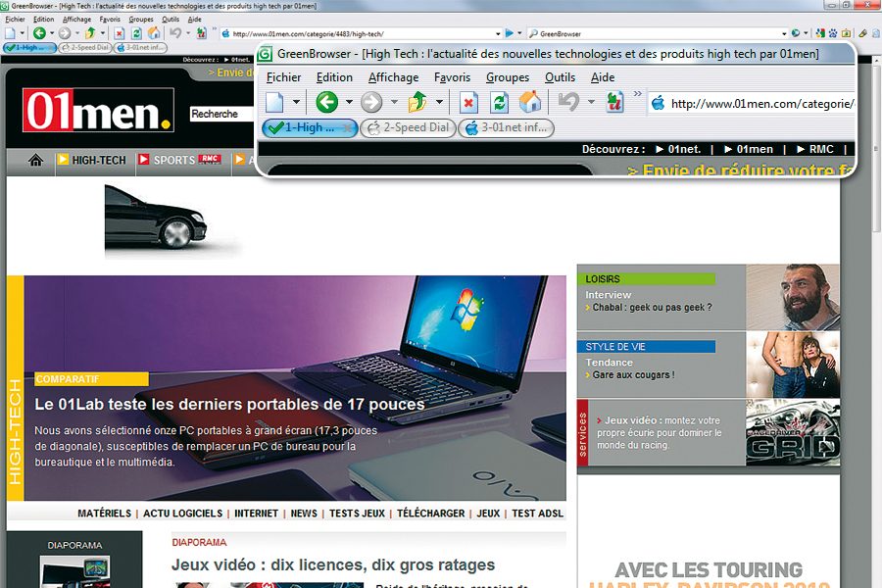882x588 pixels.
Task: Open the New page dropdown in the small main toolbar
Action: pos(22,33)
